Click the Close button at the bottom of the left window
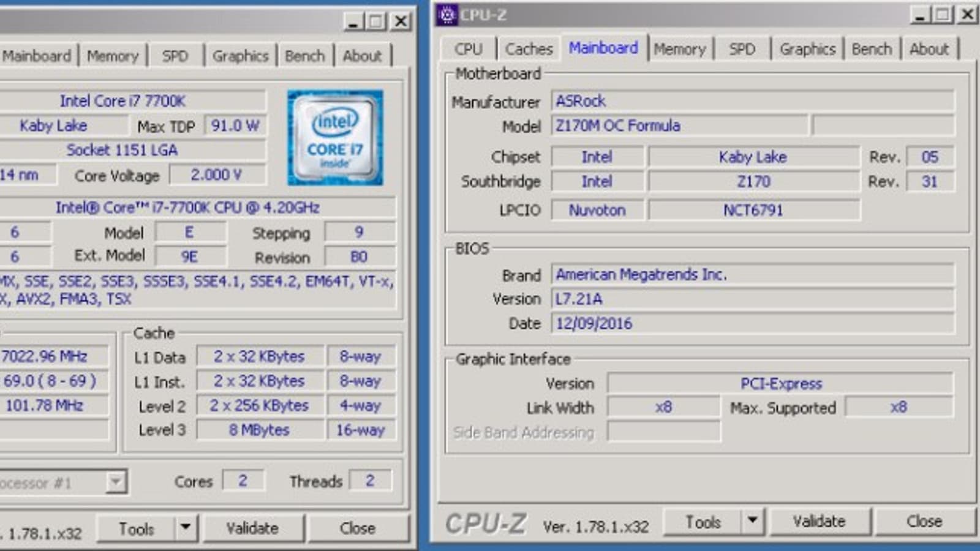Screen dimensions: 980x551 click(x=358, y=528)
